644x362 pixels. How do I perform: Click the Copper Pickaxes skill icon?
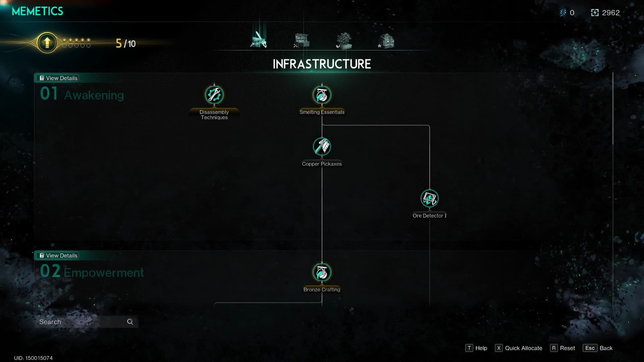point(322,147)
